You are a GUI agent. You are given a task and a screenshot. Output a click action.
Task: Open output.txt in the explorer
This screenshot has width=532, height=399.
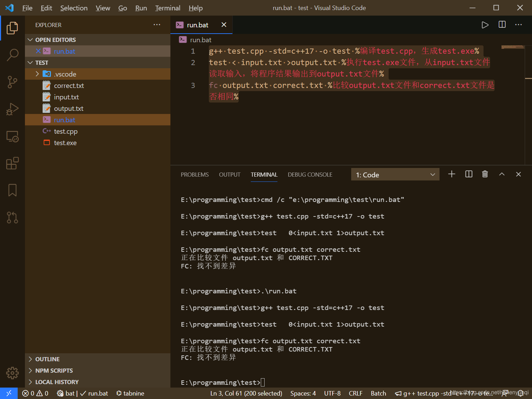[98, 108]
